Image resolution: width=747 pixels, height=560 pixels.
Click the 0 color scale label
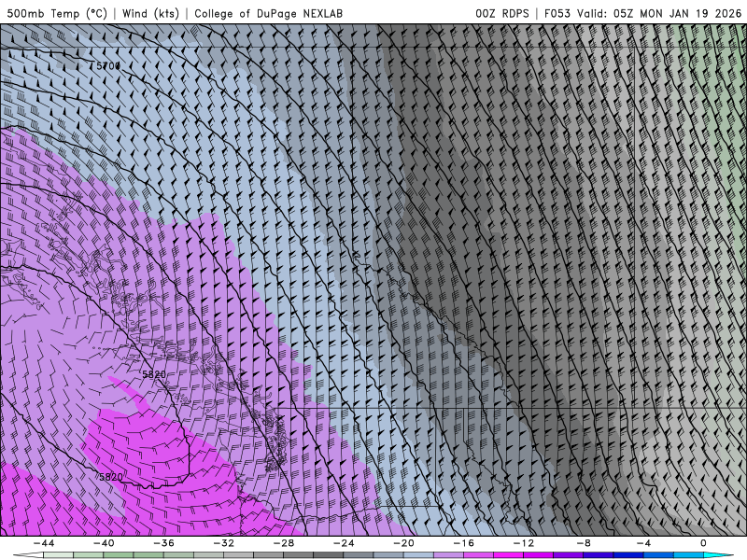tap(704, 543)
